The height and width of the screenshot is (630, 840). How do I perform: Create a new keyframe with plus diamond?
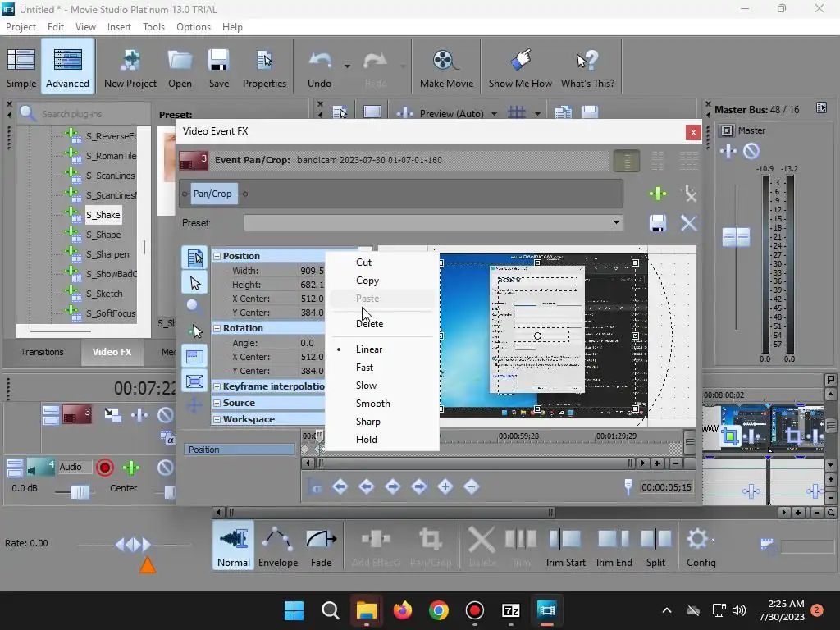pos(445,486)
